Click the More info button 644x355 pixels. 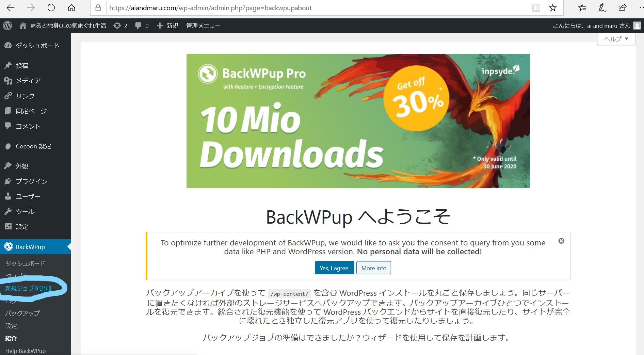374,268
